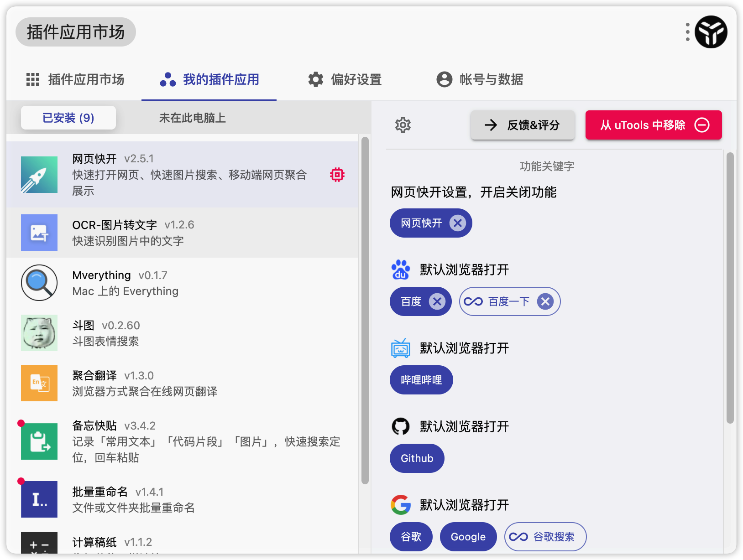Switch to the 插件应用市场 tab
The width and height of the screenshot is (743, 560).
coord(75,79)
